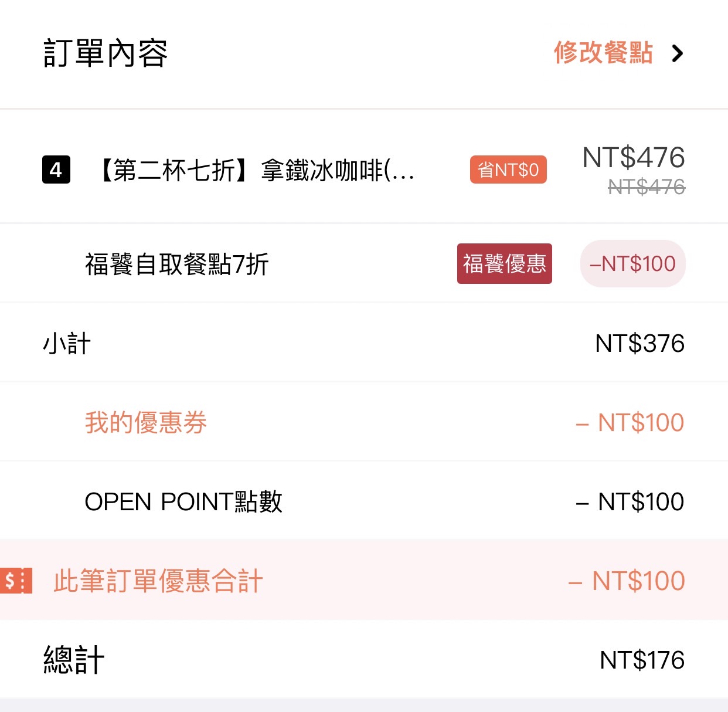
Task: Click the 福饕優惠 red tag
Action: pyautogui.click(x=504, y=264)
